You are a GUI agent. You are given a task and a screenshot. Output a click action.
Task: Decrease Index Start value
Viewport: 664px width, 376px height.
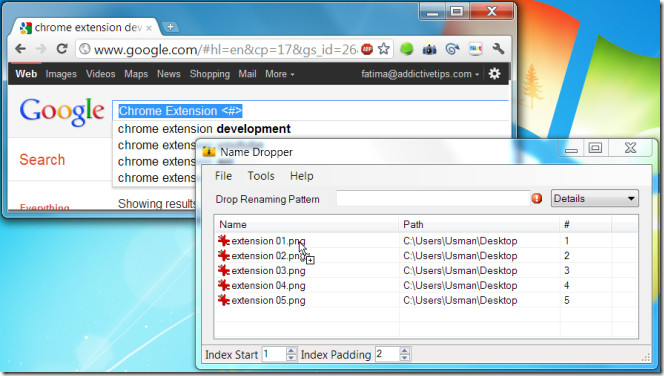tap(291, 357)
